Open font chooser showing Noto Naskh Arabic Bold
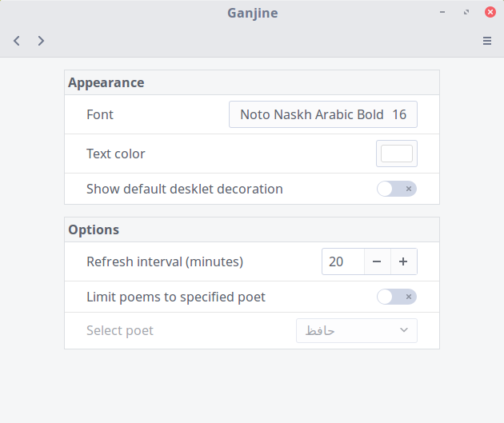Viewport: 504px width, 423px height. click(322, 114)
